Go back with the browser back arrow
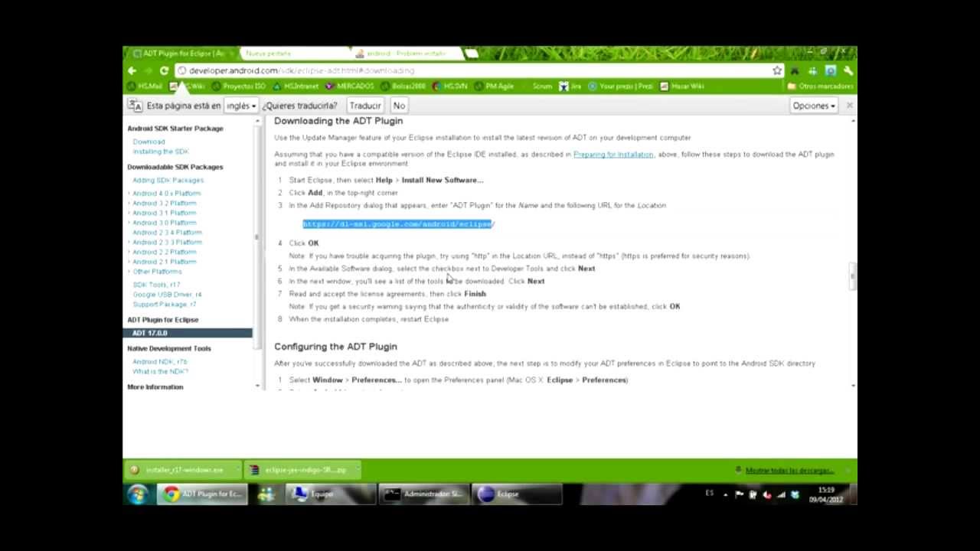This screenshot has height=551, width=980. click(x=132, y=70)
